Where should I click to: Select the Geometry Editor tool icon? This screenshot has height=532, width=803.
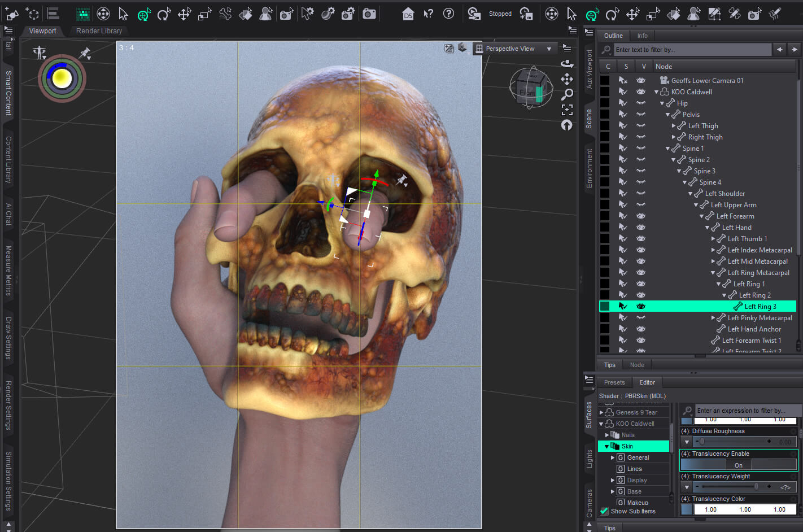pos(714,14)
